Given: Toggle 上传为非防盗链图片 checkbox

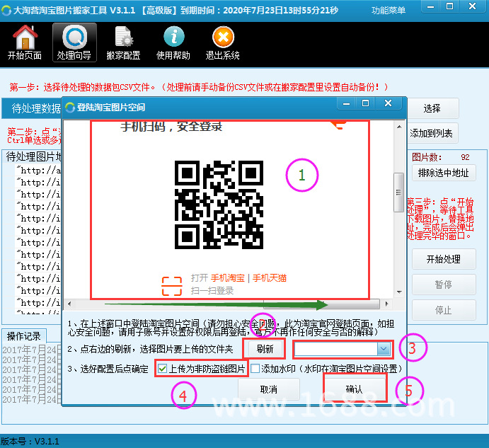Looking at the screenshot, I should [x=162, y=369].
